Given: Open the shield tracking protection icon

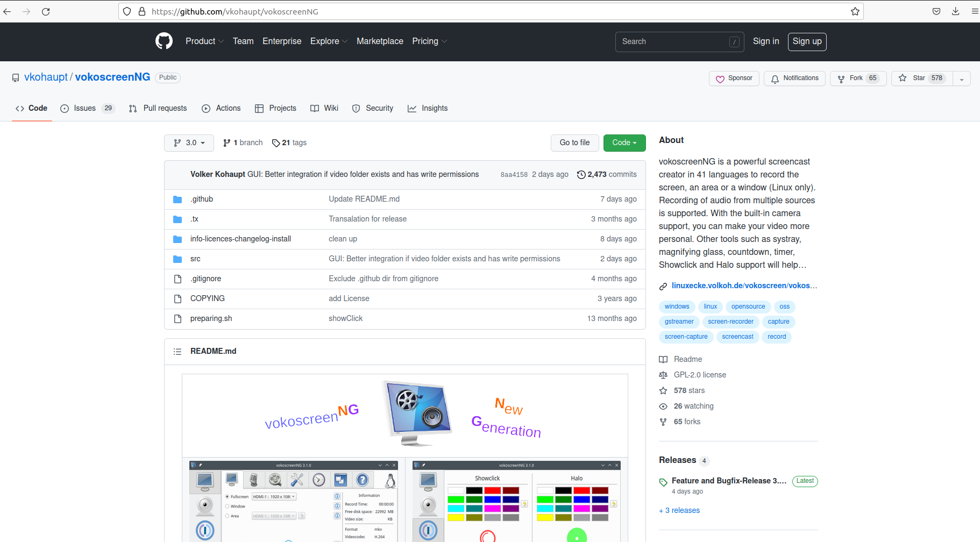Looking at the screenshot, I should click(x=127, y=11).
